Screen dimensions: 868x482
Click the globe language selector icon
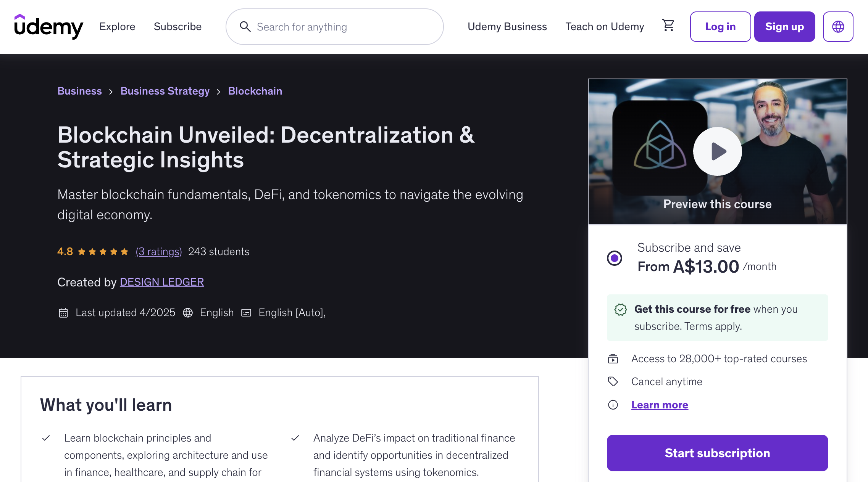click(838, 27)
